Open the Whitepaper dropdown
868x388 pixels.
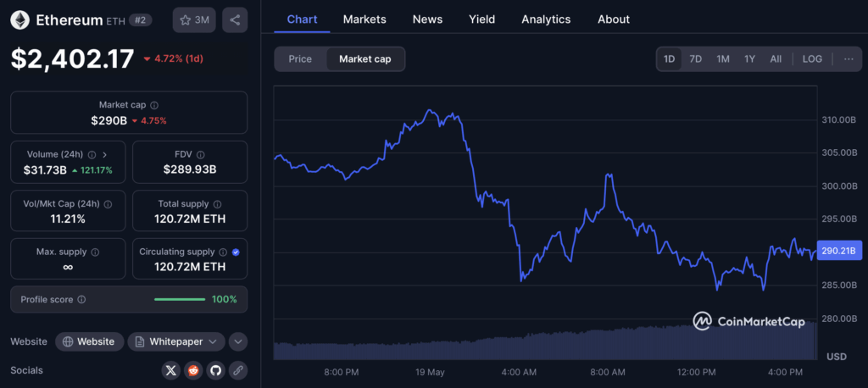pyautogui.click(x=176, y=341)
